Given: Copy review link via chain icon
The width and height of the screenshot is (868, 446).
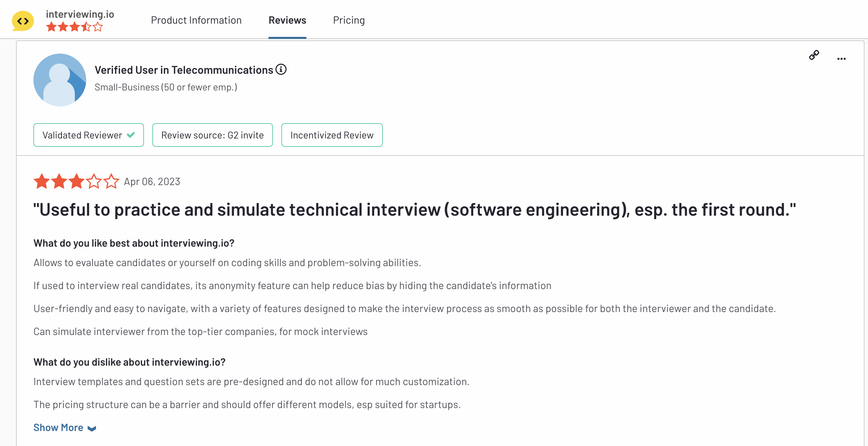Looking at the screenshot, I should [x=814, y=55].
